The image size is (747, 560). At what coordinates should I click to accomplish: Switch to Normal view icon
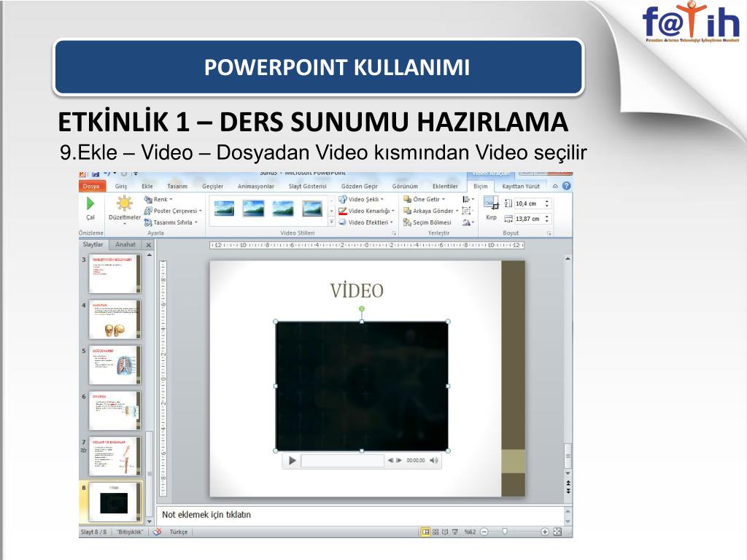coord(425,532)
